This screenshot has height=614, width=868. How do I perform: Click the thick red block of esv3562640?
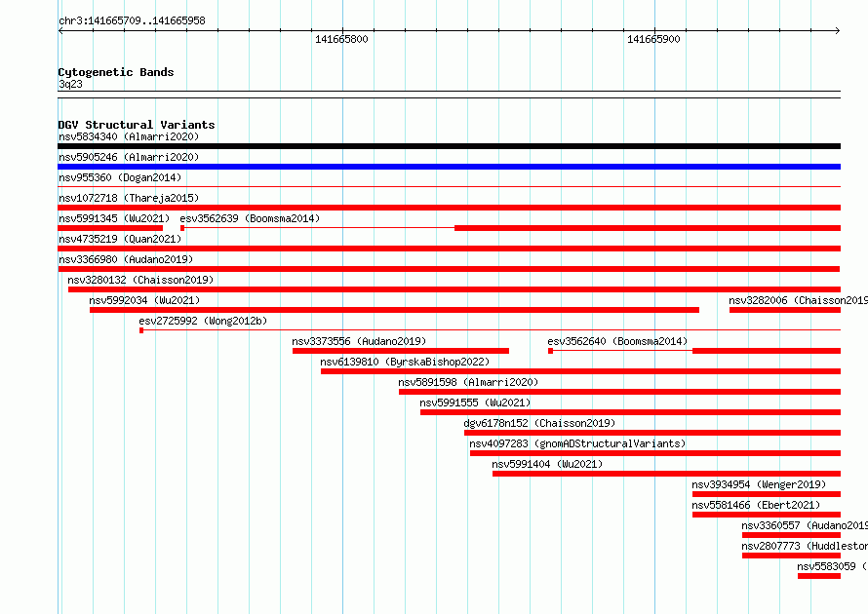tap(767, 351)
